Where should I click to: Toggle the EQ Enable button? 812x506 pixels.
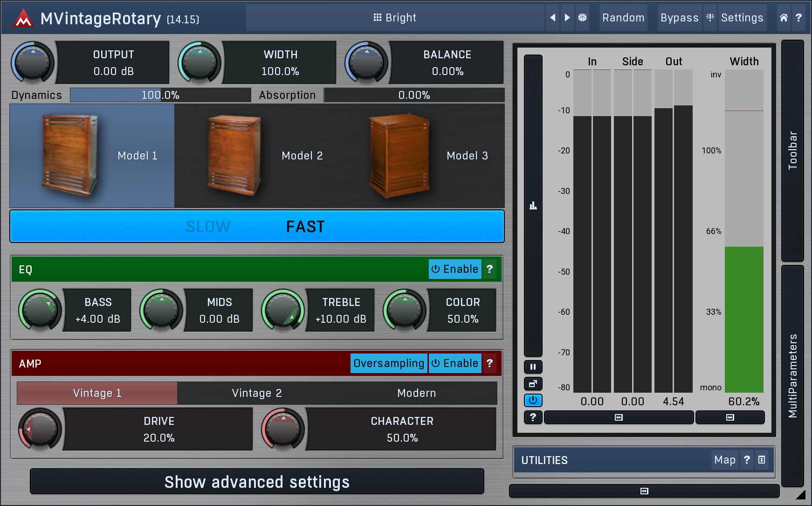pos(454,269)
